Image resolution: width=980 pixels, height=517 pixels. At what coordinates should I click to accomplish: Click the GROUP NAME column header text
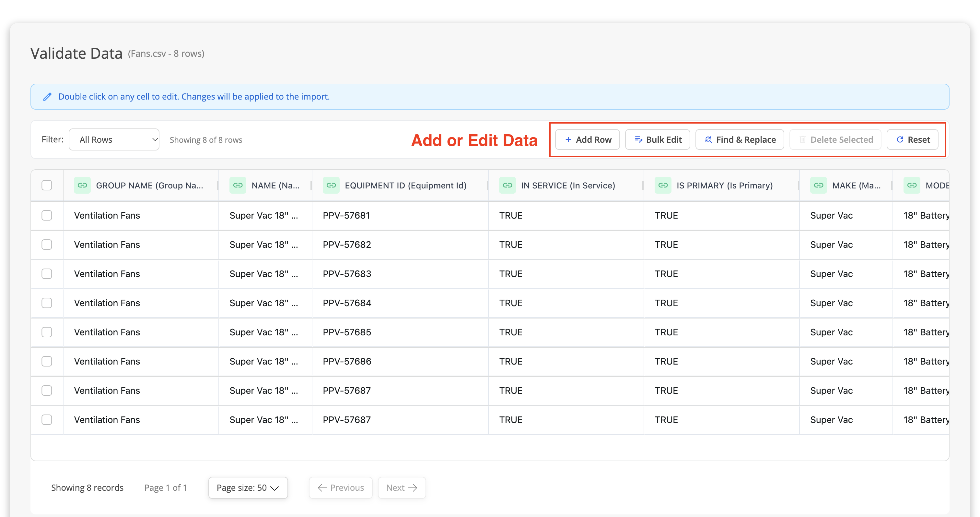click(x=149, y=186)
